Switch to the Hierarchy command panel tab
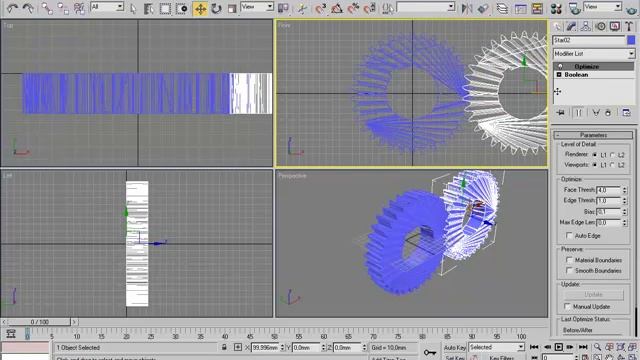The width and height of the screenshot is (640, 360). [x=585, y=27]
